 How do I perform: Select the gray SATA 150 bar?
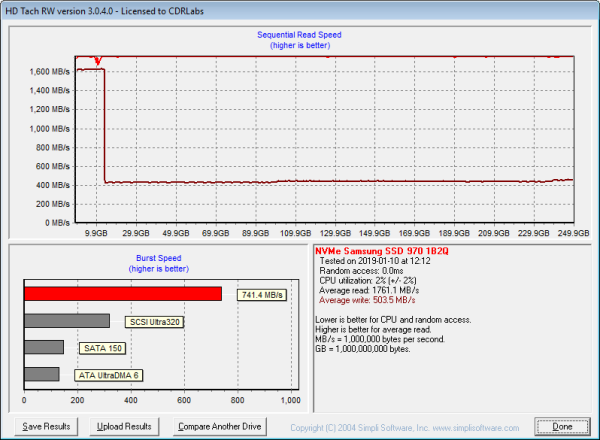[x=44, y=347]
